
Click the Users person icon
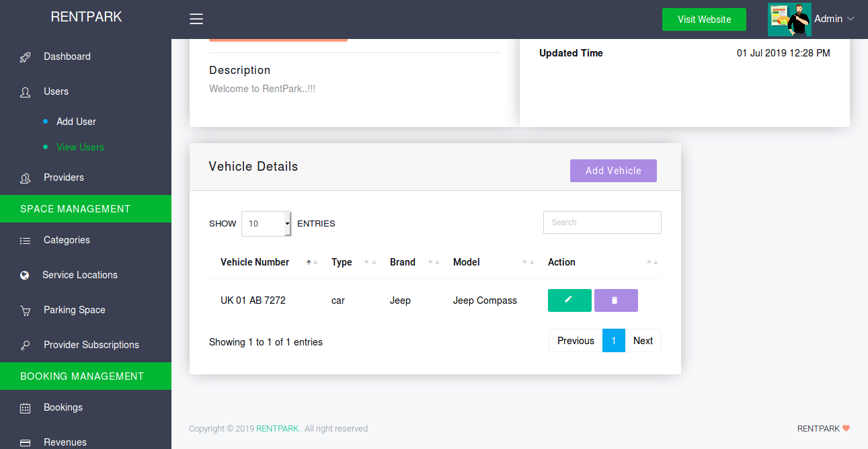26,92
